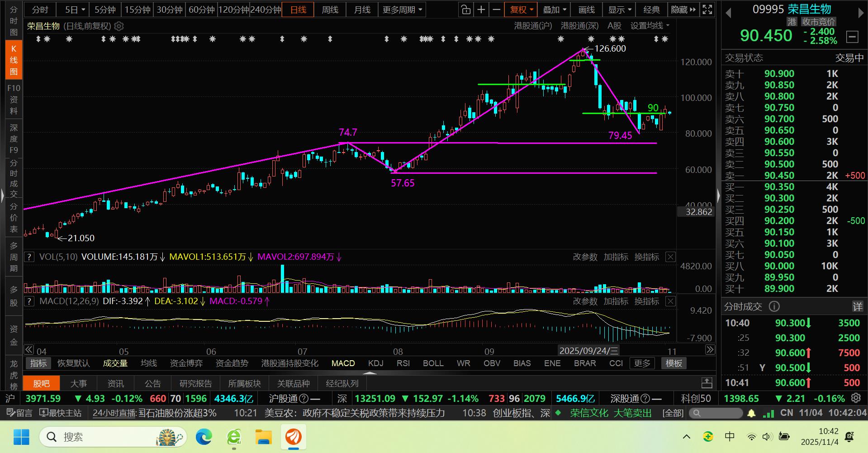This screenshot has width=868, height=453.
Task: Open Microsoft Edge from taskbar
Action: (204, 437)
